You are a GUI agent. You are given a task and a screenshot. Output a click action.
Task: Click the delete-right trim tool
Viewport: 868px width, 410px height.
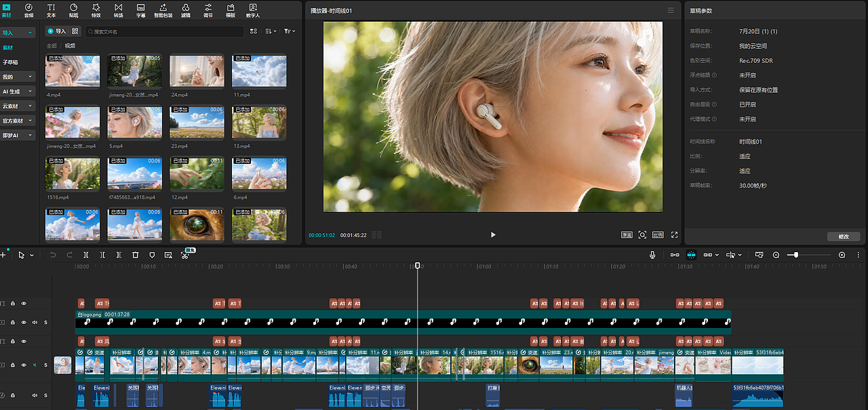click(x=119, y=255)
